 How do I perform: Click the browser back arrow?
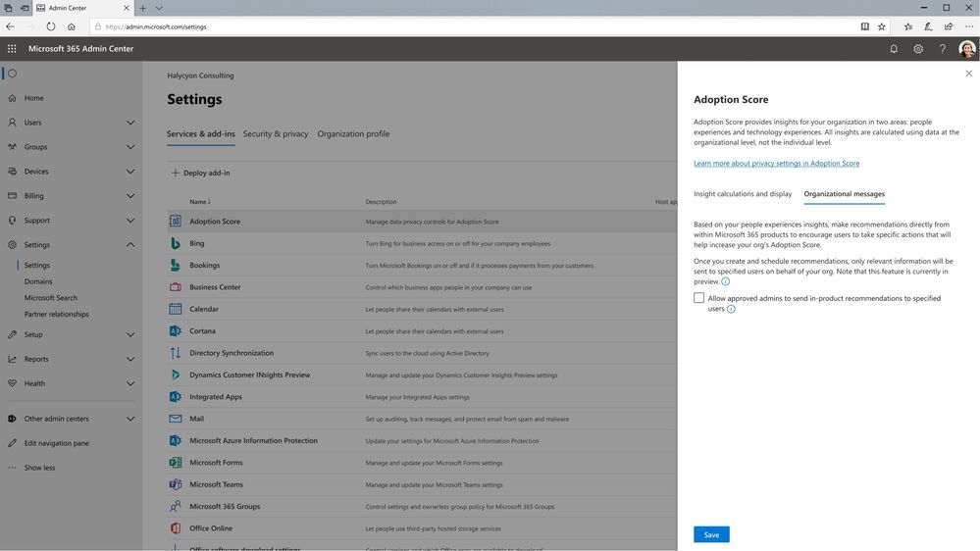[10, 26]
